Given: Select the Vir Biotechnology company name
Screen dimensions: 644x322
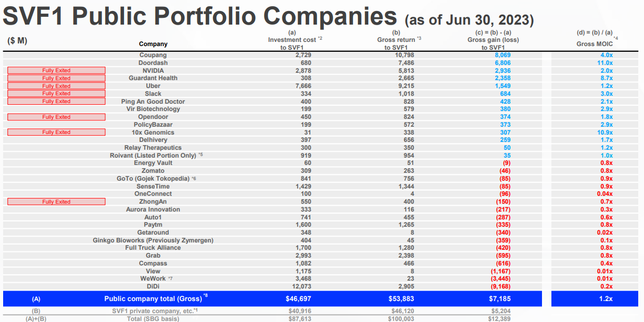Looking at the screenshot, I should pos(153,109).
